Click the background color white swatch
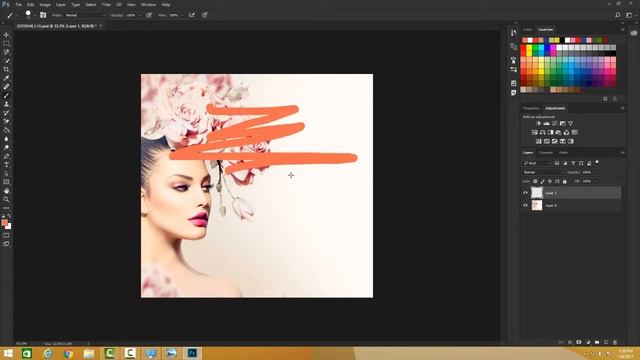The height and width of the screenshot is (360, 640). point(9,227)
